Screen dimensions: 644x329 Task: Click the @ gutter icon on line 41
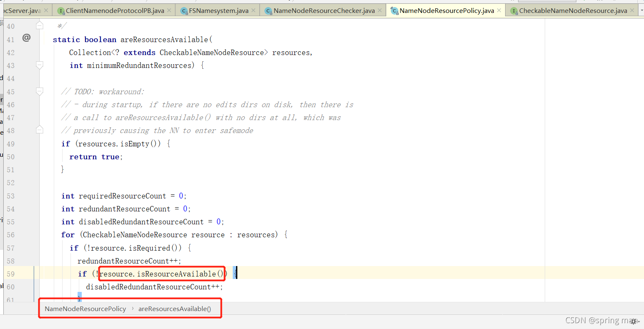tap(26, 38)
